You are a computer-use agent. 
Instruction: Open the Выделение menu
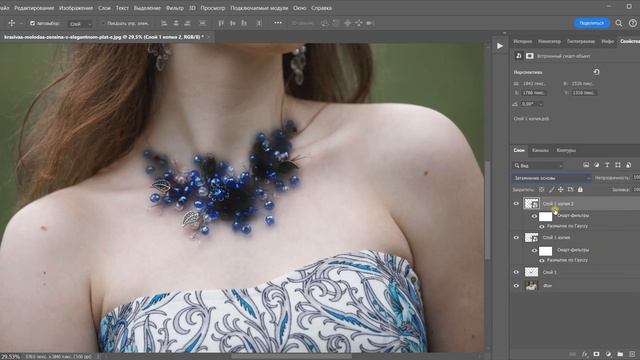[x=147, y=8]
